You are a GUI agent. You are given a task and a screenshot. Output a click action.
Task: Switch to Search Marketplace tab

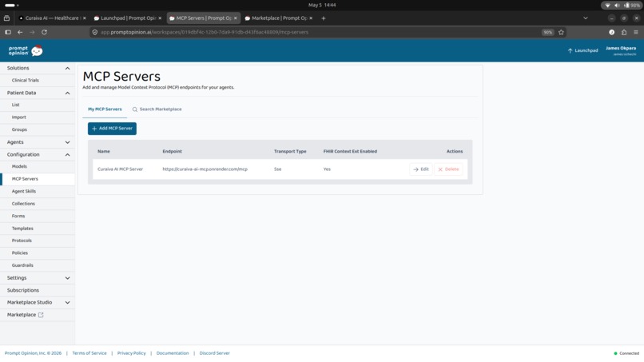click(x=157, y=109)
